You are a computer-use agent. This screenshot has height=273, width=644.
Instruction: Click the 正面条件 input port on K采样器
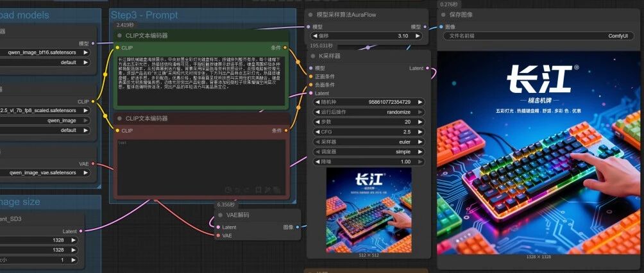(310, 76)
